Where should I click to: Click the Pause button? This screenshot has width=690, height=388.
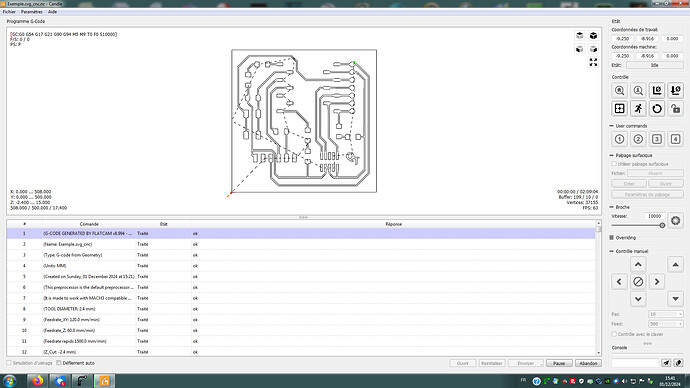[559, 363]
